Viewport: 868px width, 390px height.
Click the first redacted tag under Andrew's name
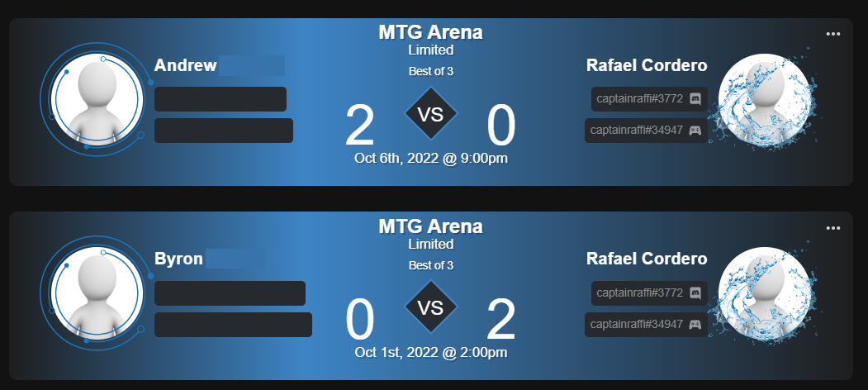tap(221, 99)
